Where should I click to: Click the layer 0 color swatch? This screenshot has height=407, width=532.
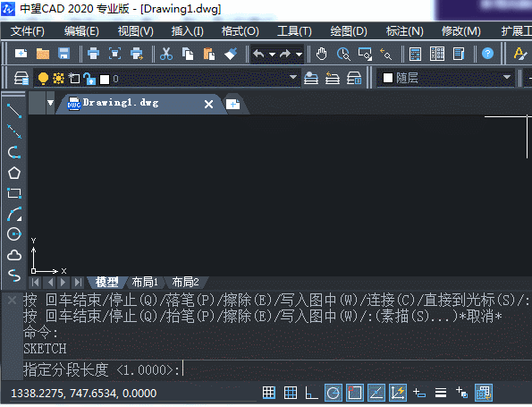pyautogui.click(x=105, y=80)
